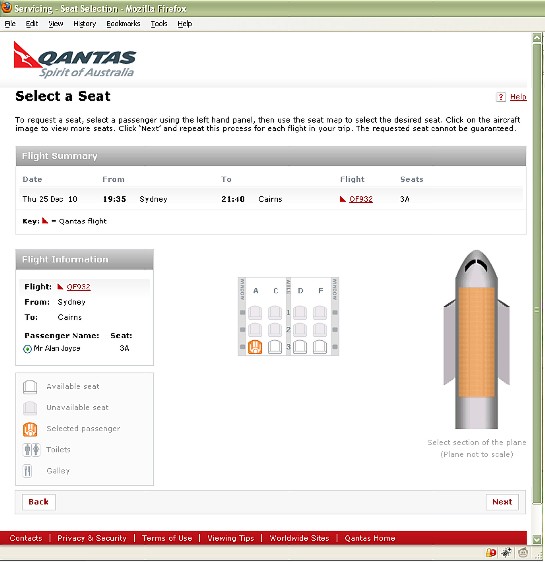
Task: Select available seat 3C on seat map
Action: pyautogui.click(x=275, y=347)
